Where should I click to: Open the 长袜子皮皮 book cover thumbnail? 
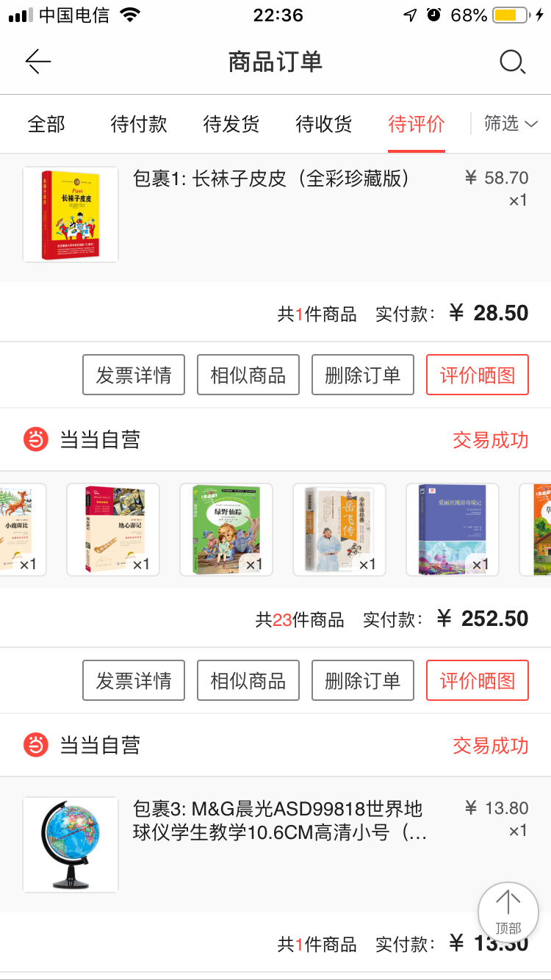pyautogui.click(x=71, y=215)
